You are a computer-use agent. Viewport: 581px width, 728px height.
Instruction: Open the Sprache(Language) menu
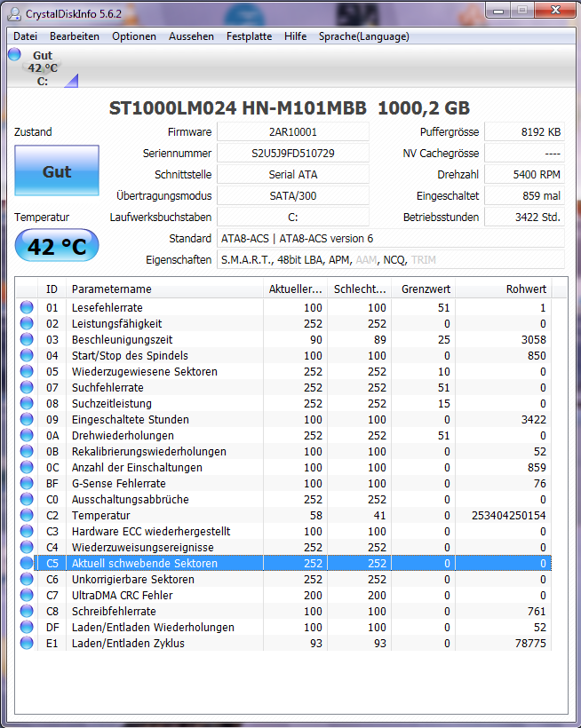[x=363, y=36]
